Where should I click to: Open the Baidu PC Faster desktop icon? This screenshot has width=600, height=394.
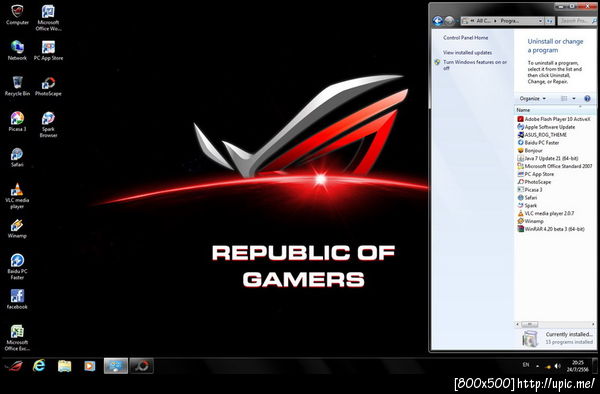(17, 266)
